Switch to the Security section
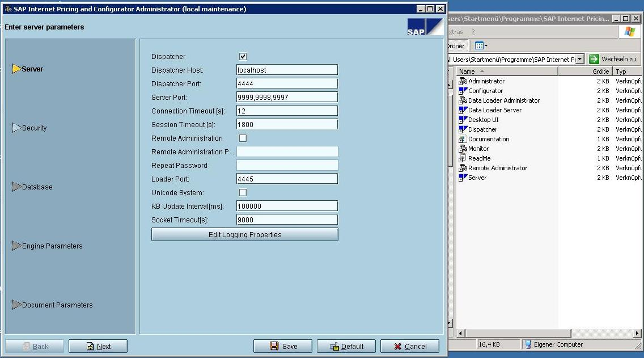Image resolution: width=644 pixels, height=358 pixels. click(34, 128)
